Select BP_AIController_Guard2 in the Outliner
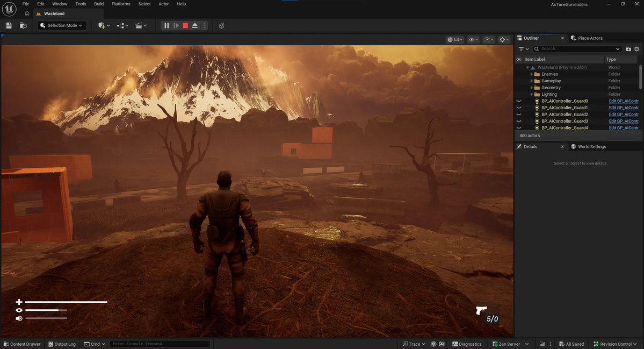Viewport: 644px width, 349px height. tap(565, 115)
